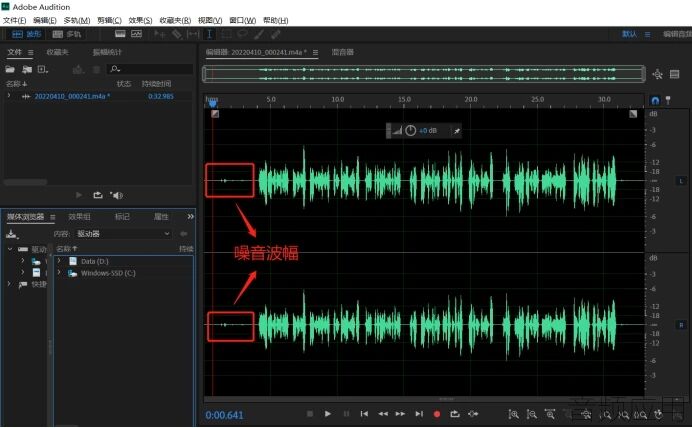The image size is (692, 428).
Task: Click the open file folder icon
Action: point(10,69)
